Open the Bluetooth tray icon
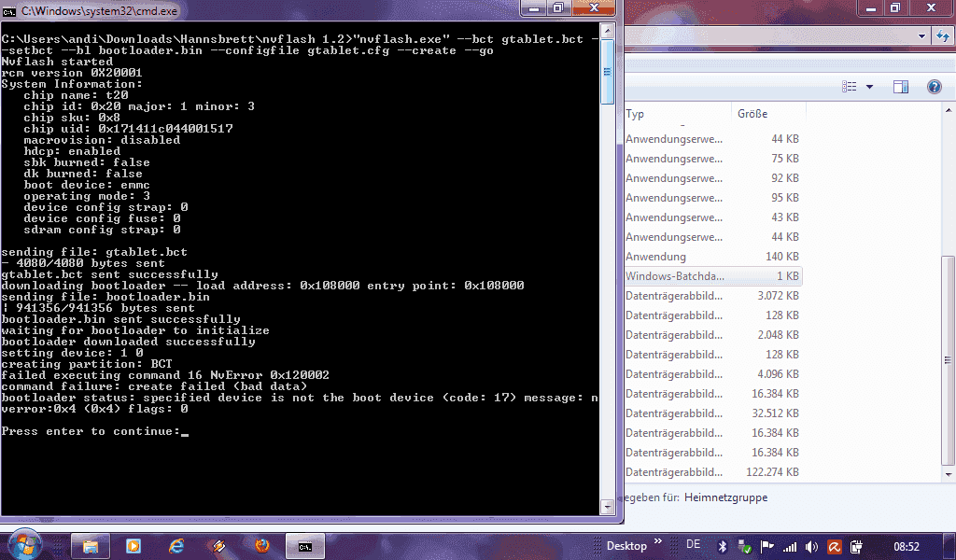This screenshot has width=956, height=560. [723, 547]
